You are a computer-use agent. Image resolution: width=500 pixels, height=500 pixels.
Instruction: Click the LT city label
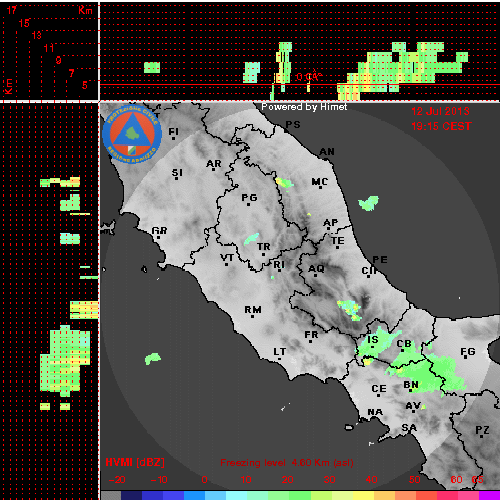pyautogui.click(x=279, y=352)
